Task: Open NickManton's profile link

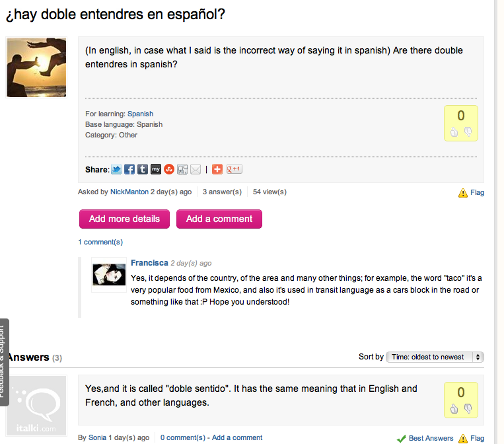Action: click(129, 192)
